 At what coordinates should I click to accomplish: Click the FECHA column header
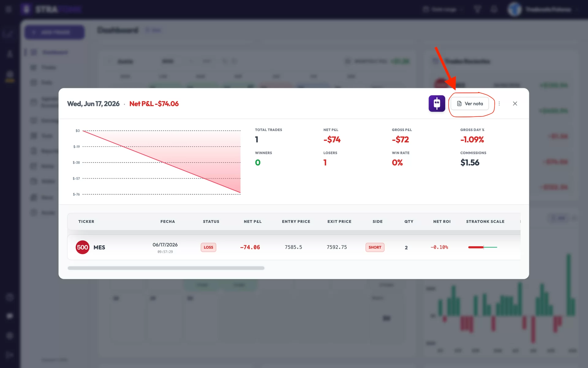coord(168,221)
